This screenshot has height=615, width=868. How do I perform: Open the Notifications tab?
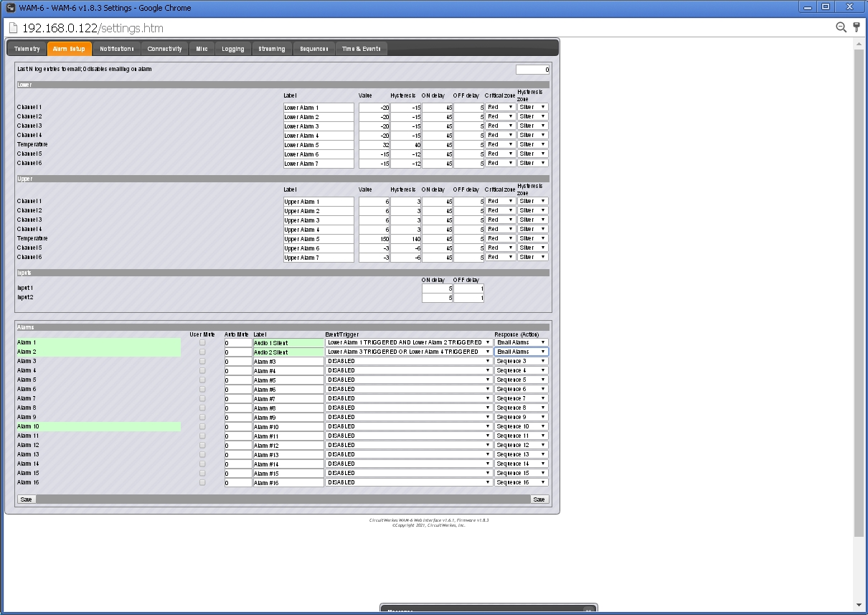pos(116,48)
